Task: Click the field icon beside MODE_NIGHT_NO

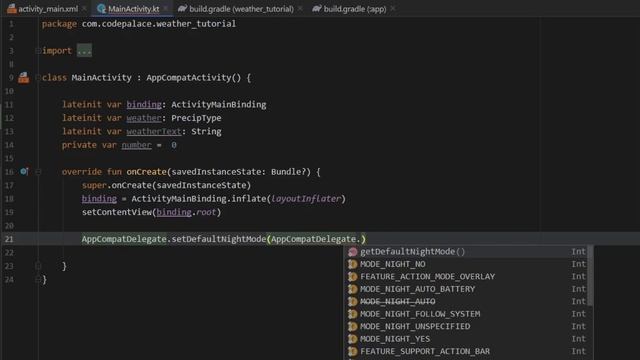Action: point(353,264)
